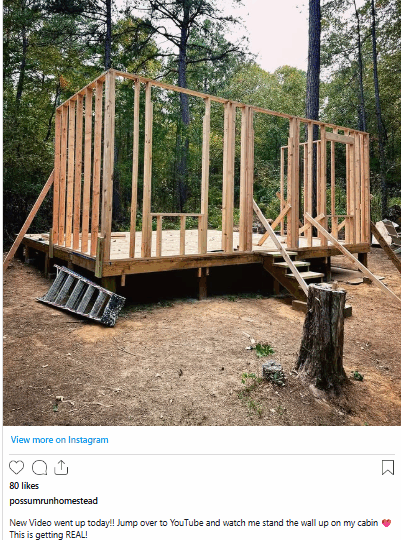Open the 'View more on Instagram' link

click(59, 440)
